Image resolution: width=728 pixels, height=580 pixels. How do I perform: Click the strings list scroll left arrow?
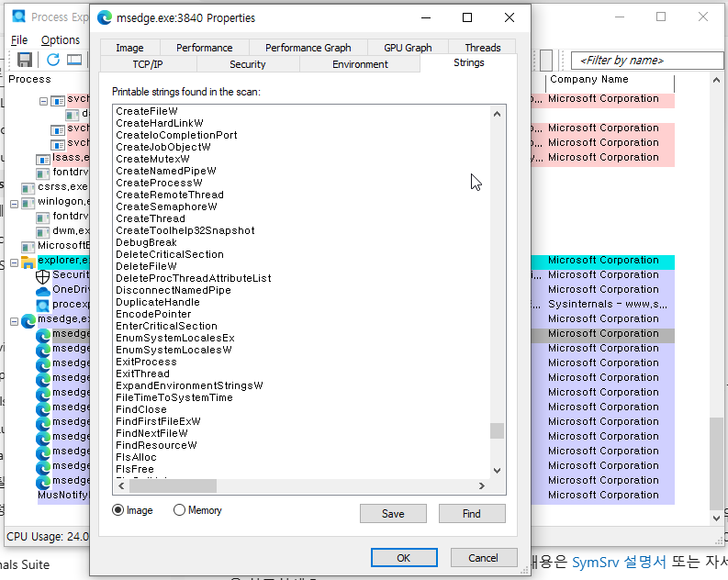tap(122, 486)
